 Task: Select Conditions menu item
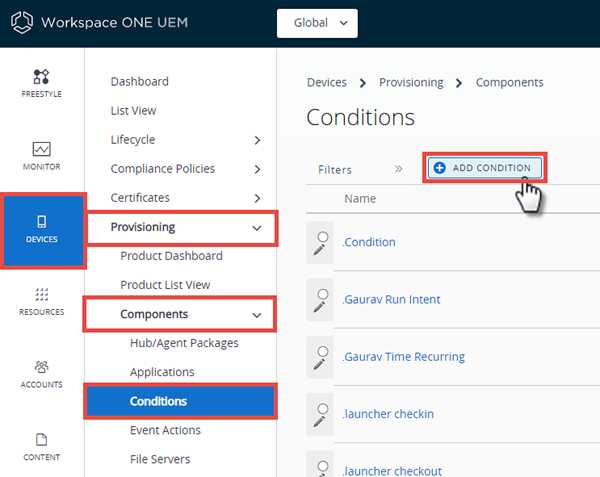point(180,401)
